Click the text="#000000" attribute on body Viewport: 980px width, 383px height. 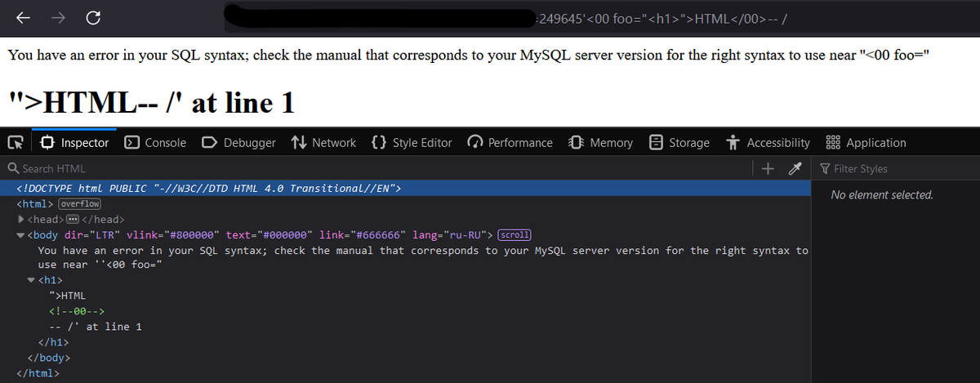(x=269, y=235)
